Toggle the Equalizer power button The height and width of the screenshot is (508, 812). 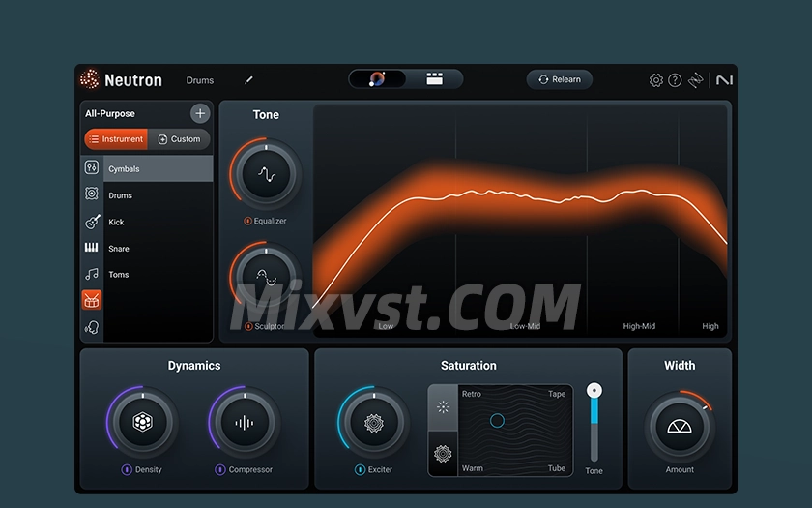(x=248, y=221)
